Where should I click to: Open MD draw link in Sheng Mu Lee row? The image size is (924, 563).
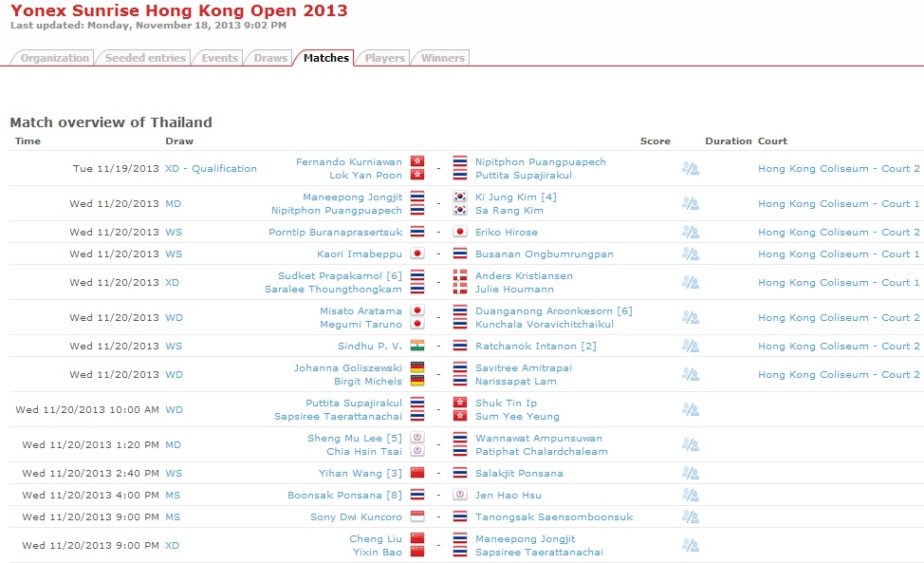coord(174,445)
